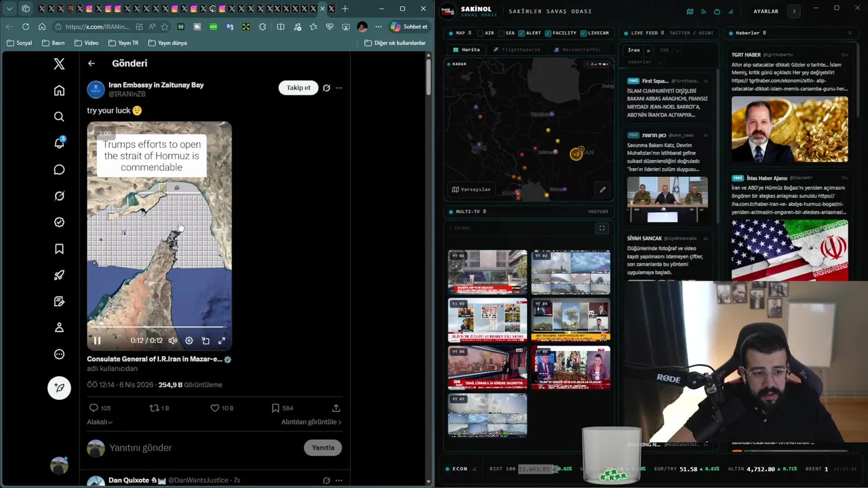Click pencil edit button on radar map
Image resolution: width=868 pixels, height=488 pixels.
coord(602,190)
